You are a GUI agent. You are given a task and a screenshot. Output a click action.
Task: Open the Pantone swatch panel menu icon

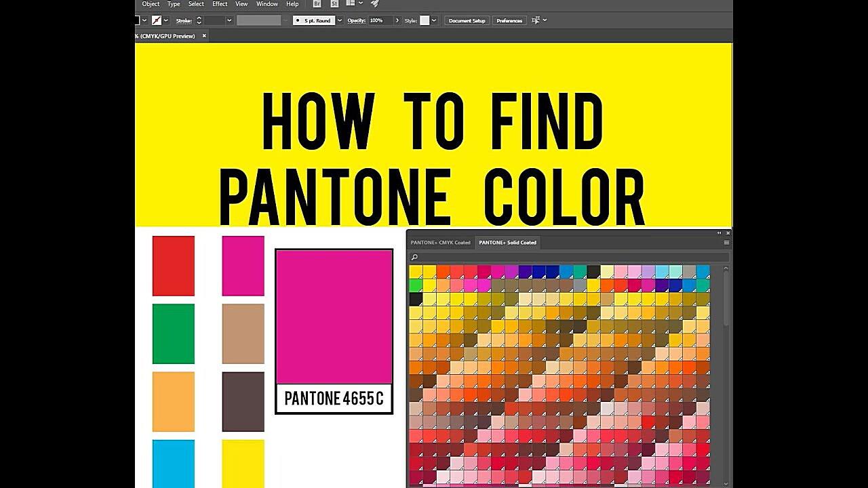point(726,243)
